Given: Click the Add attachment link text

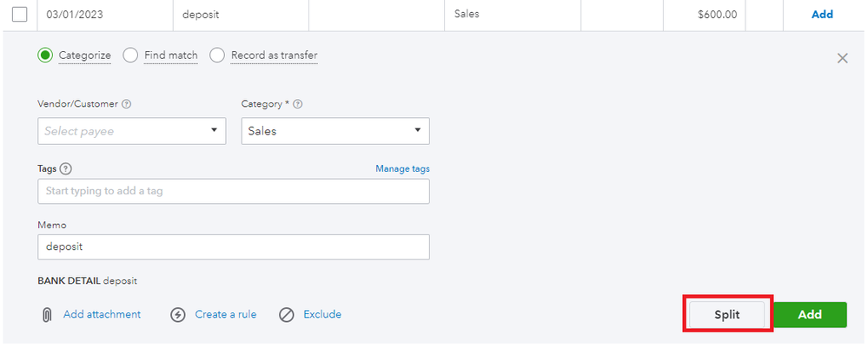Looking at the screenshot, I should pos(102,314).
